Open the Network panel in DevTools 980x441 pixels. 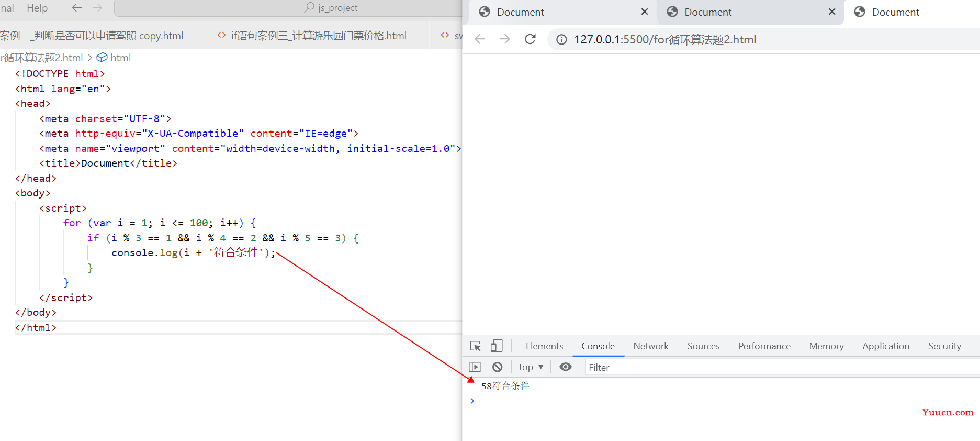(x=651, y=346)
